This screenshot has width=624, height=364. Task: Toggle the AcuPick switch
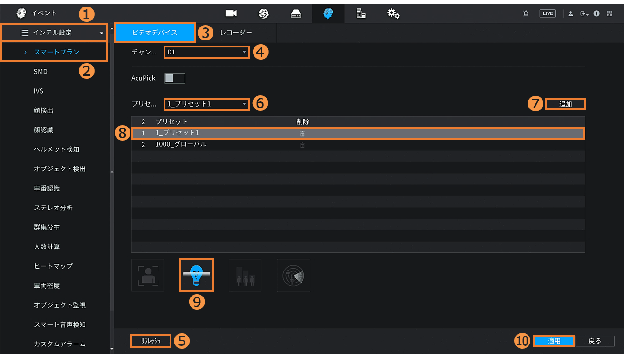175,78
